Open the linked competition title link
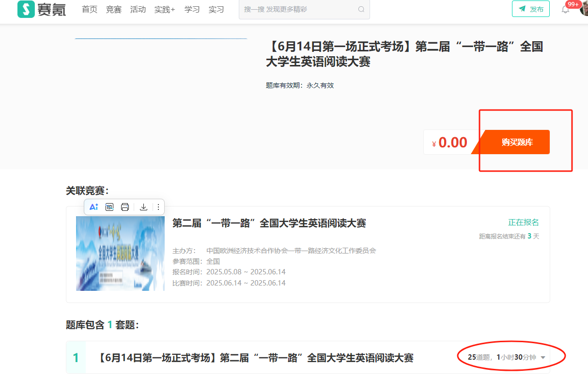588x381 pixels. pos(269,223)
